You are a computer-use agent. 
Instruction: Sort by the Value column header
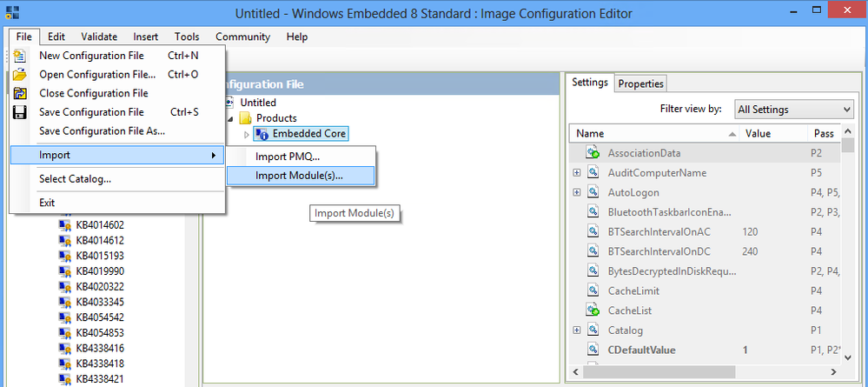773,134
